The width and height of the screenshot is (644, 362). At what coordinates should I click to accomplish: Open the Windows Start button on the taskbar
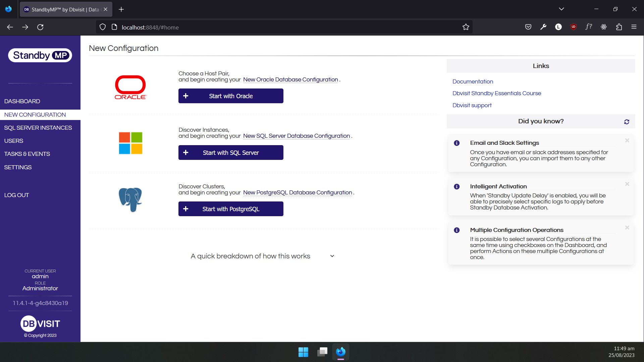pos(303,352)
